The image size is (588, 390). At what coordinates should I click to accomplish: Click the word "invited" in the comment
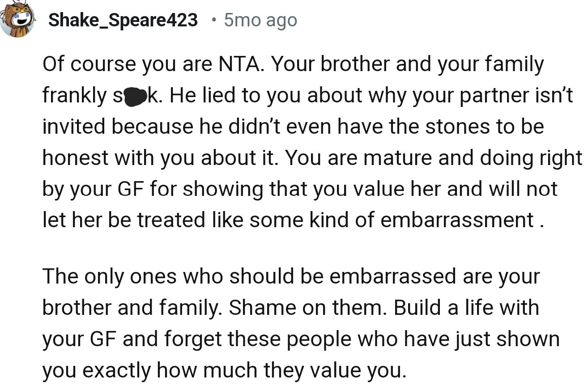[74, 127]
